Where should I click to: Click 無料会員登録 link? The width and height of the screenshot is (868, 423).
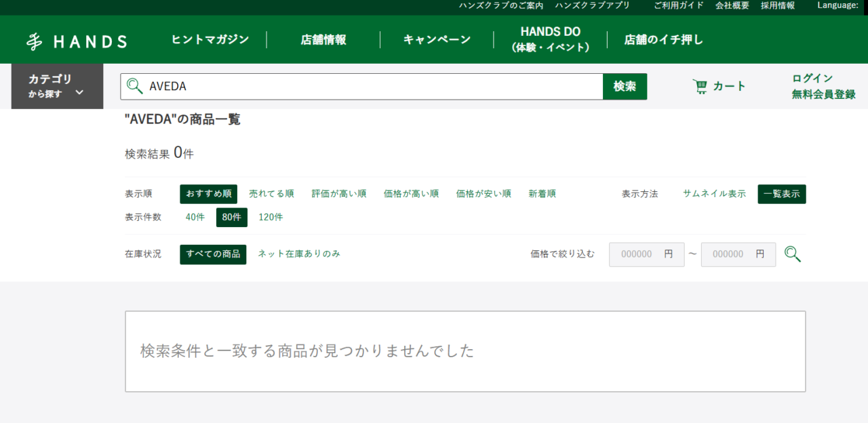(x=824, y=94)
